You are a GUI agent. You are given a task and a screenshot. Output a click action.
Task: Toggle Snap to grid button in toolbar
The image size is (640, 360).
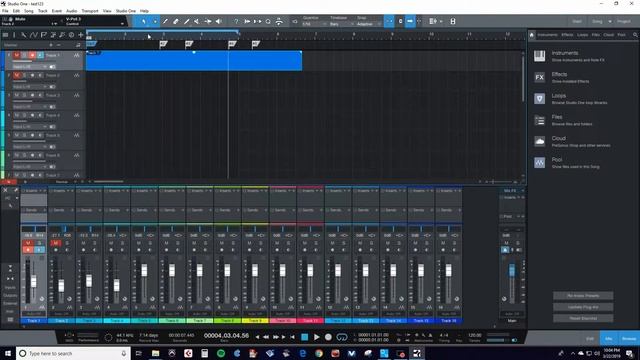[389, 21]
